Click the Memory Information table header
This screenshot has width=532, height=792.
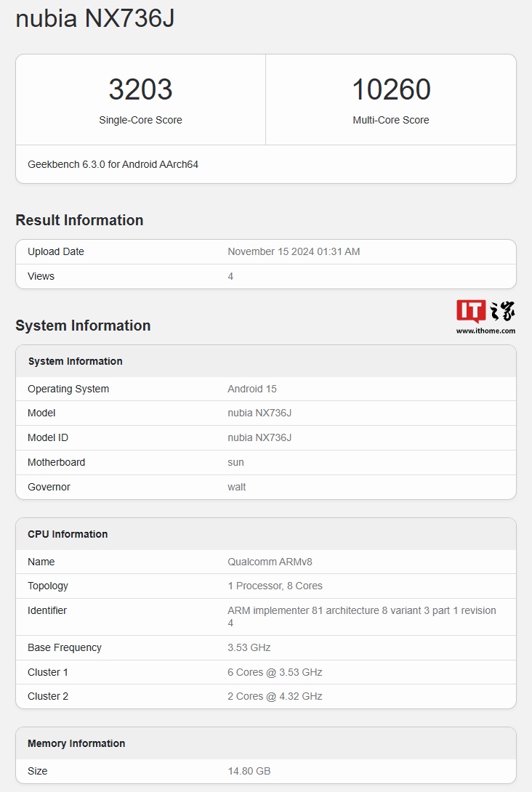pyautogui.click(x=76, y=743)
